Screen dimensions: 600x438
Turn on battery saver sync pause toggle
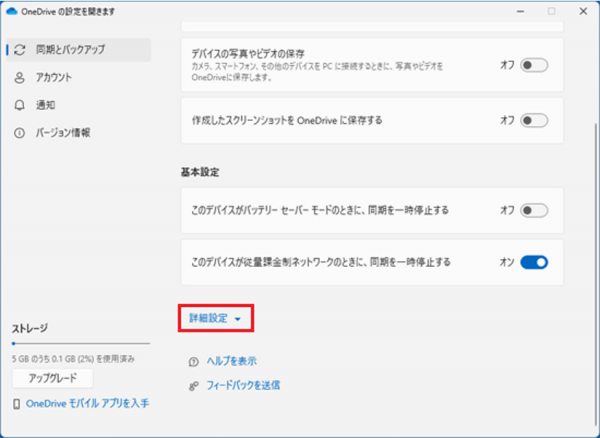point(535,210)
